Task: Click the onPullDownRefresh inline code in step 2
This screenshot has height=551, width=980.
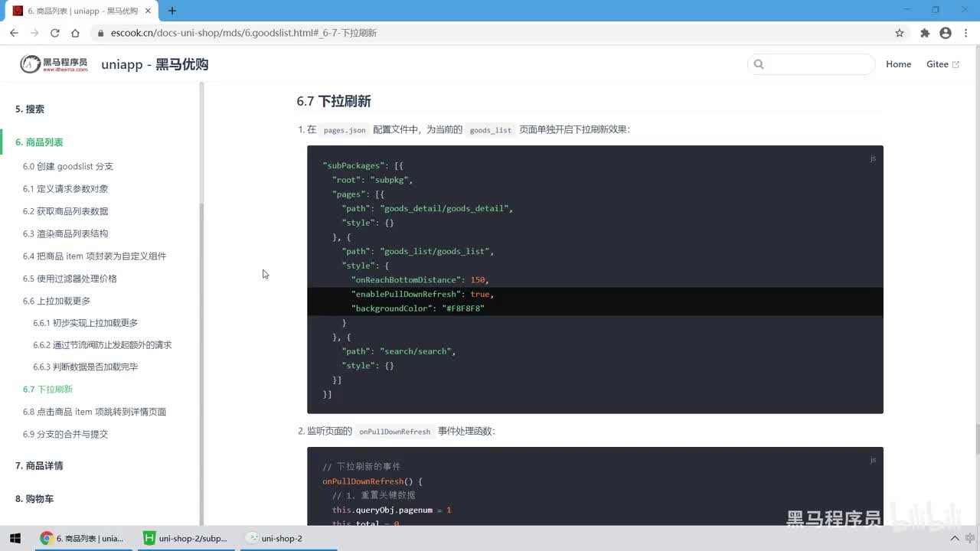Action: coord(395,432)
